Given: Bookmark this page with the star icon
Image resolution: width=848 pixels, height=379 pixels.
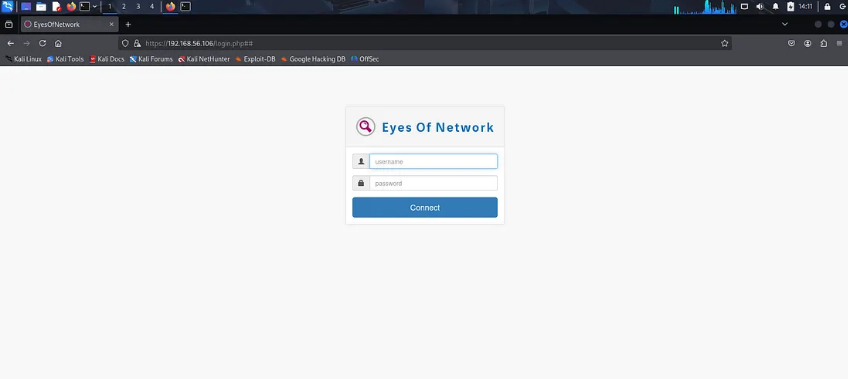Looking at the screenshot, I should pos(725,43).
